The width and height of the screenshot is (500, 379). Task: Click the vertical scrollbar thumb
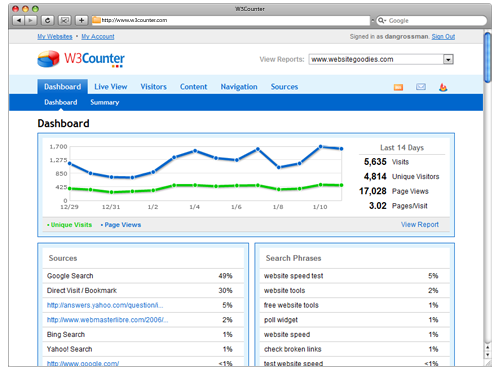pos(487,57)
